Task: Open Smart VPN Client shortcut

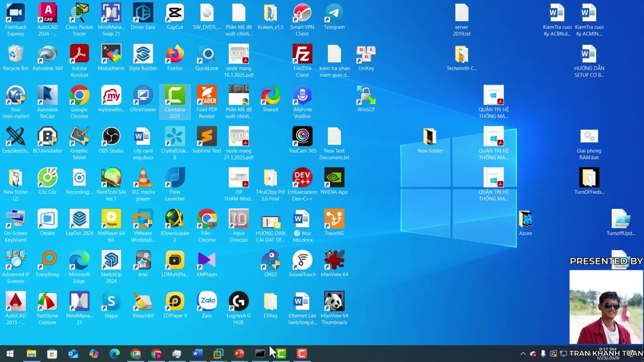Action: [302, 20]
